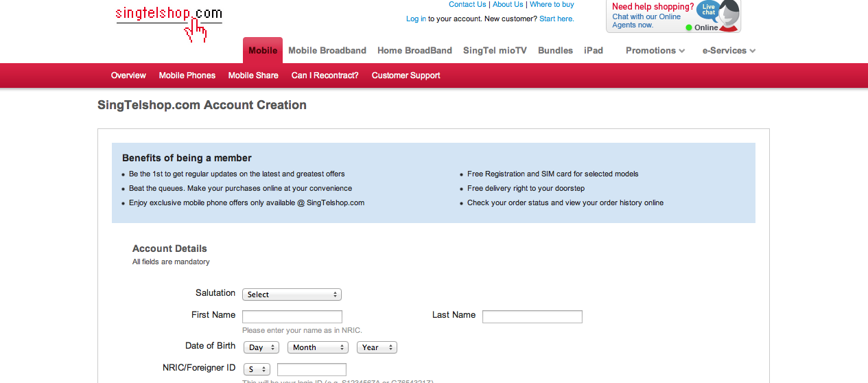Open Can I Recontract? submenu item

(325, 76)
